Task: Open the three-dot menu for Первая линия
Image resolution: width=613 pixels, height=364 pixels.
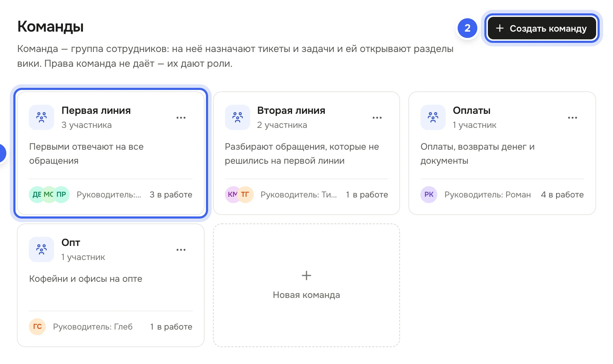Action: (181, 118)
